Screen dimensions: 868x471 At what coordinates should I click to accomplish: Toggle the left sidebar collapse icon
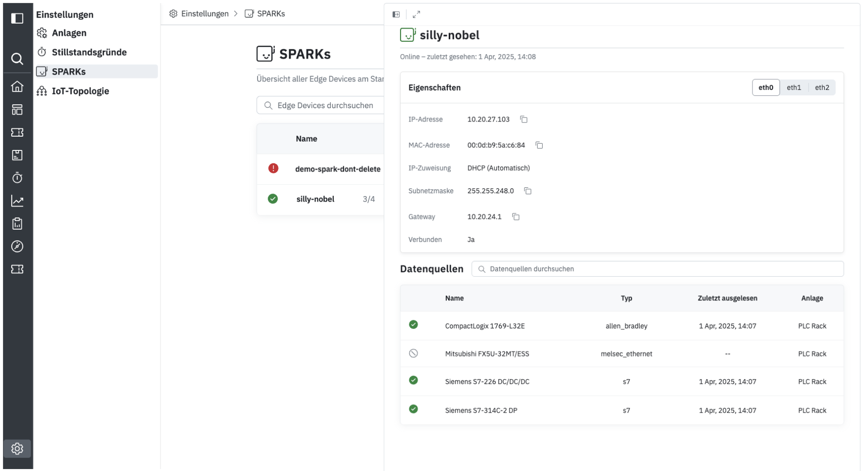(17, 18)
